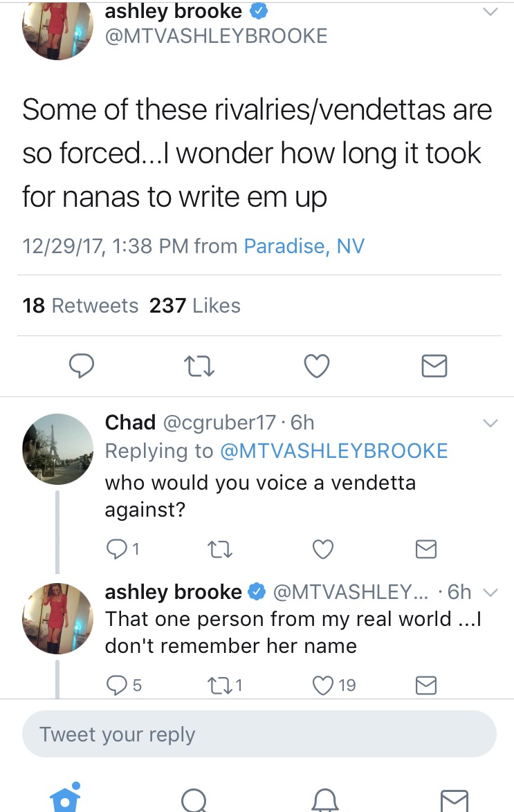Screen dimensions: 514x812
Task: Focus the Tweet your reply field
Action: 259,735
